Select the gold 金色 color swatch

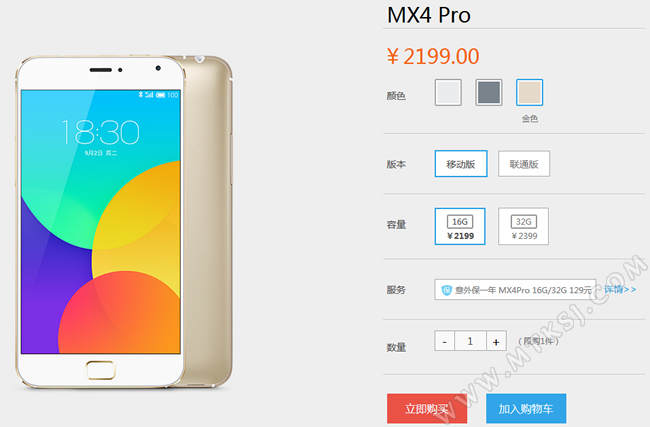point(529,92)
